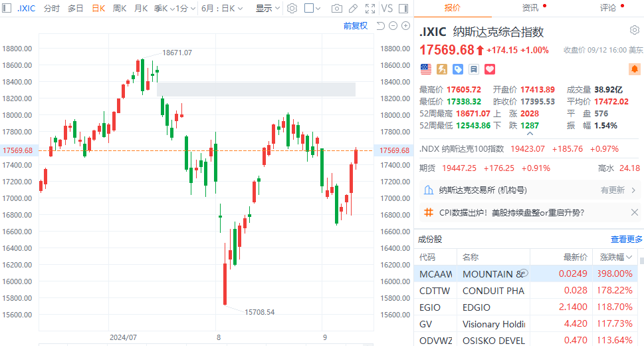Select EGIO EDGIO row

(x=526, y=307)
